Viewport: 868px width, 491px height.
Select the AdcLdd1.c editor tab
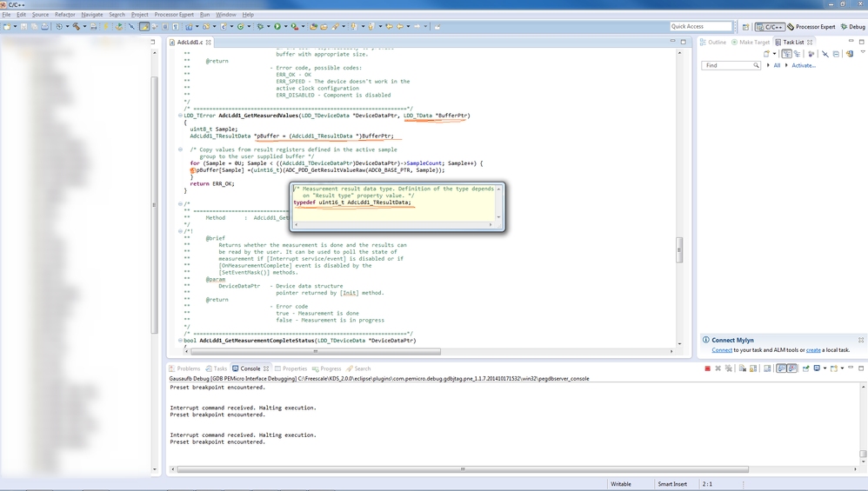coord(190,42)
